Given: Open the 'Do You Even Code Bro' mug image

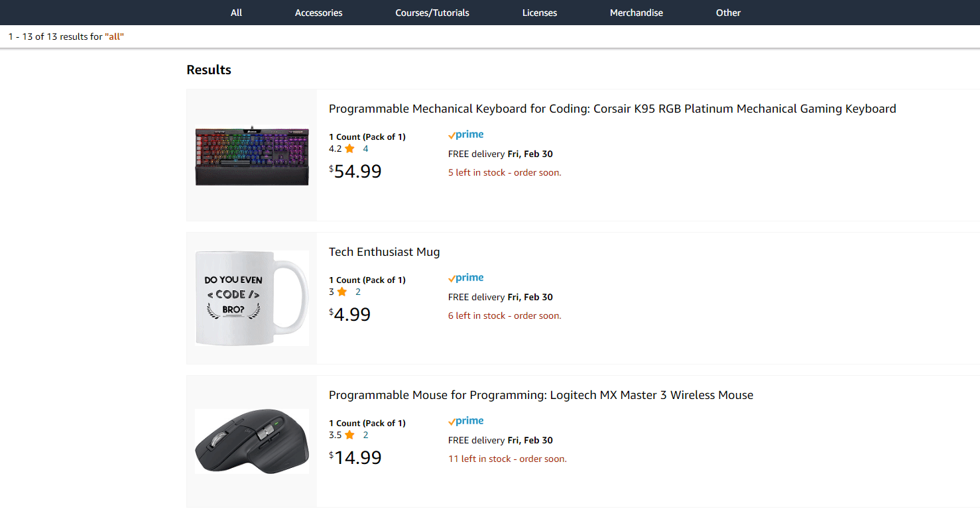Looking at the screenshot, I should 252,298.
